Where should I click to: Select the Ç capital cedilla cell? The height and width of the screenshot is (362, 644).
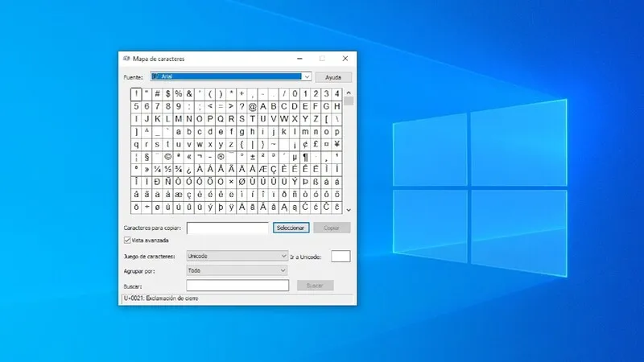point(274,169)
